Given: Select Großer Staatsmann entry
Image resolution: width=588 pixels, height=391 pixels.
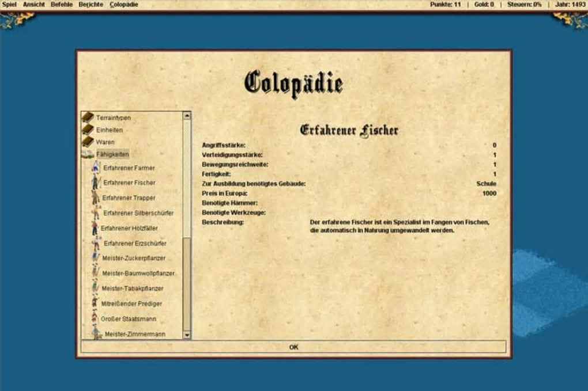Looking at the screenshot, I should coord(128,319).
